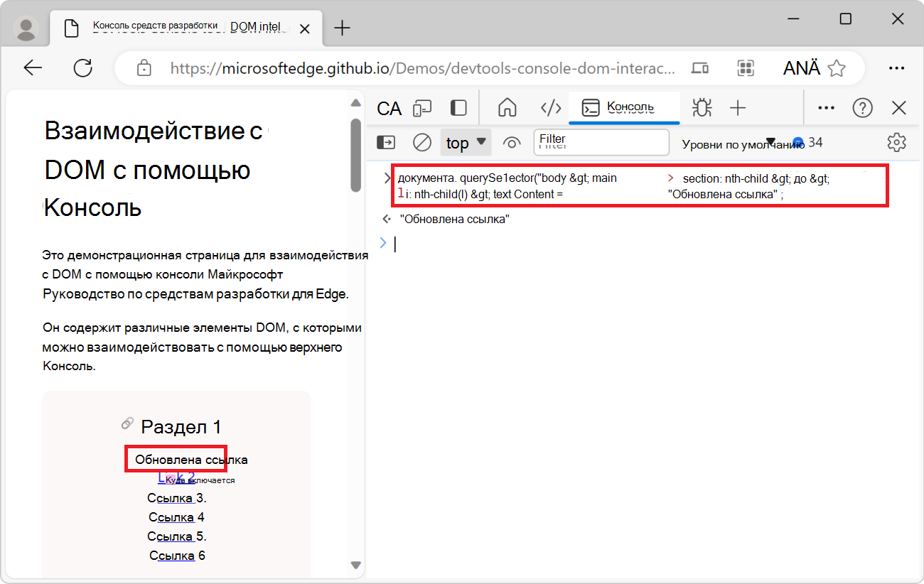This screenshot has width=924, height=584.
Task: Click inside the Filter input field
Action: (601, 142)
